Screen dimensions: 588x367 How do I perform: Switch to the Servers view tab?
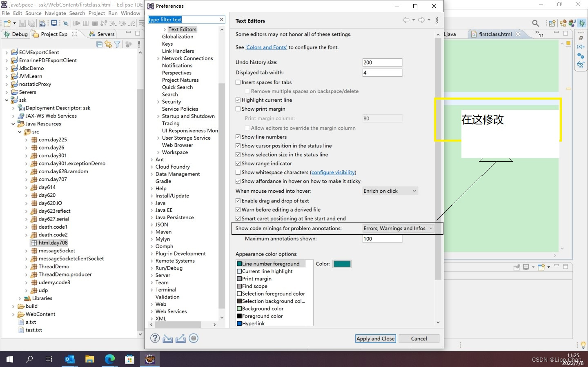pyautogui.click(x=102, y=34)
